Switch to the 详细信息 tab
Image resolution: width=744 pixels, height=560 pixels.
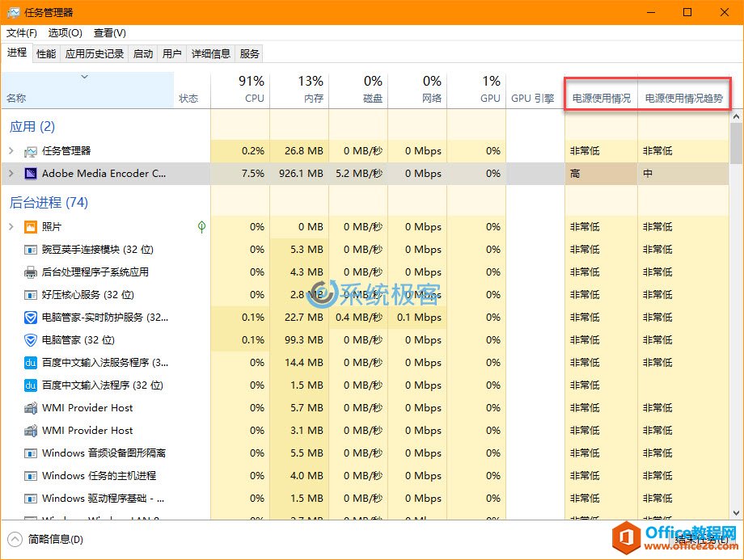[x=210, y=54]
